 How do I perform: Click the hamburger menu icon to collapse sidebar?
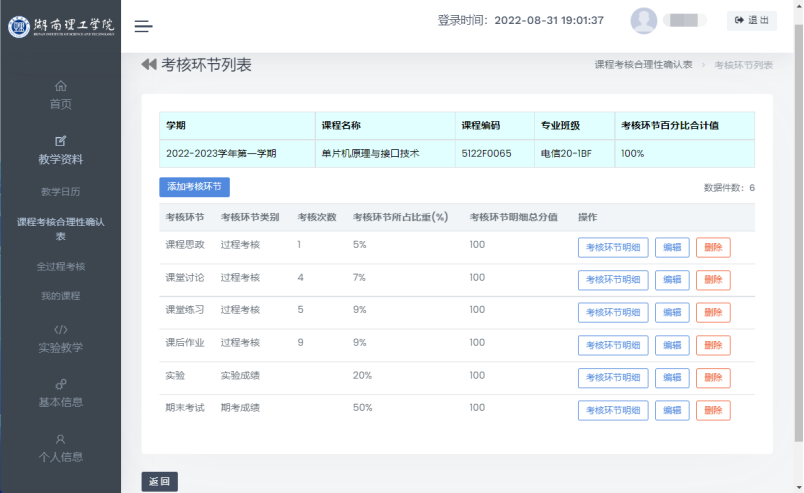click(144, 26)
